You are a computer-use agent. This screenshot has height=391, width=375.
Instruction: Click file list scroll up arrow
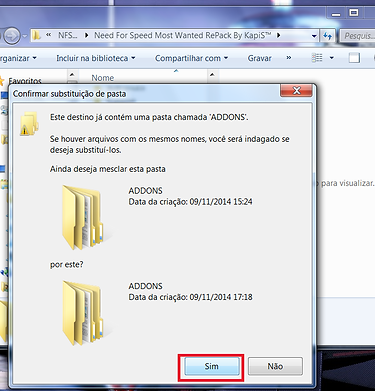coord(212,74)
